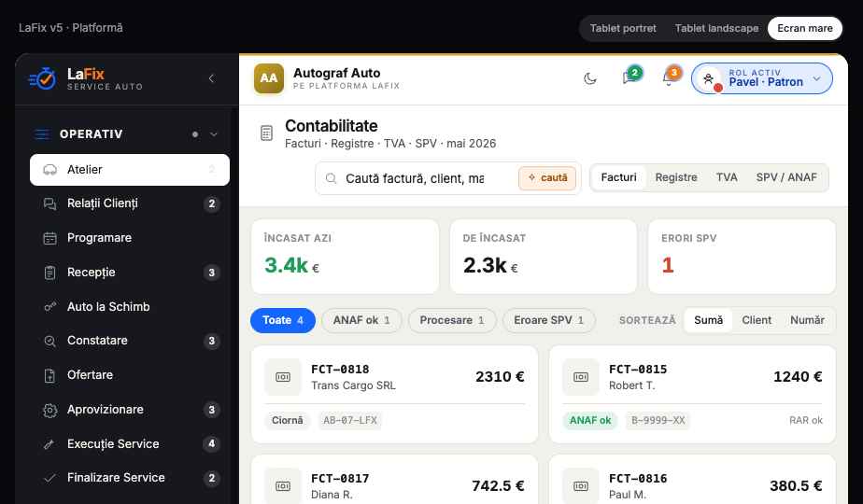
Task: Filter by Toate 4 chip
Action: pos(283,320)
